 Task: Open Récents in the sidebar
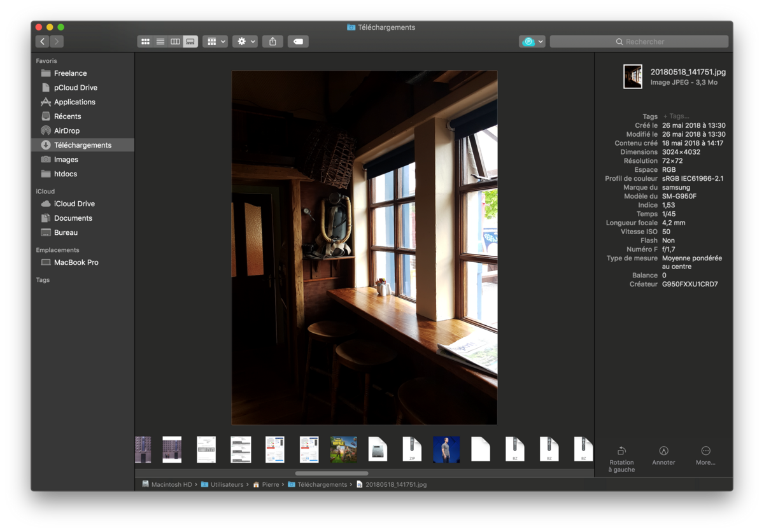(83, 116)
